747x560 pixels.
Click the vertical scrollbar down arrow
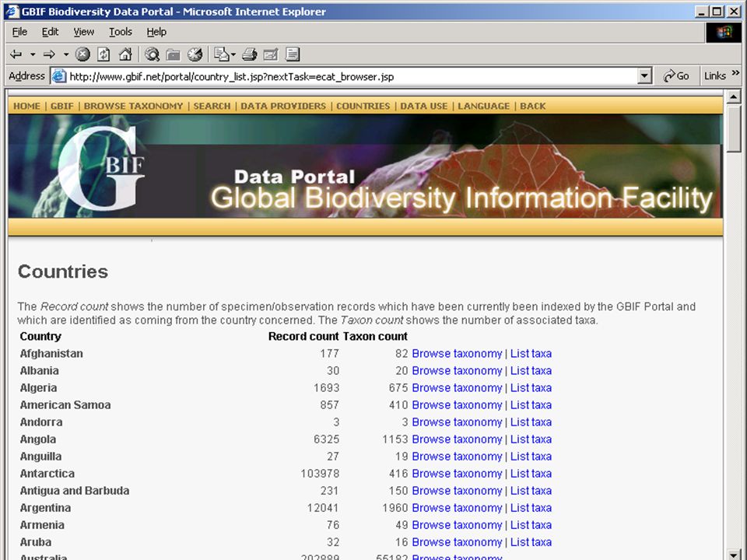pyautogui.click(x=734, y=554)
